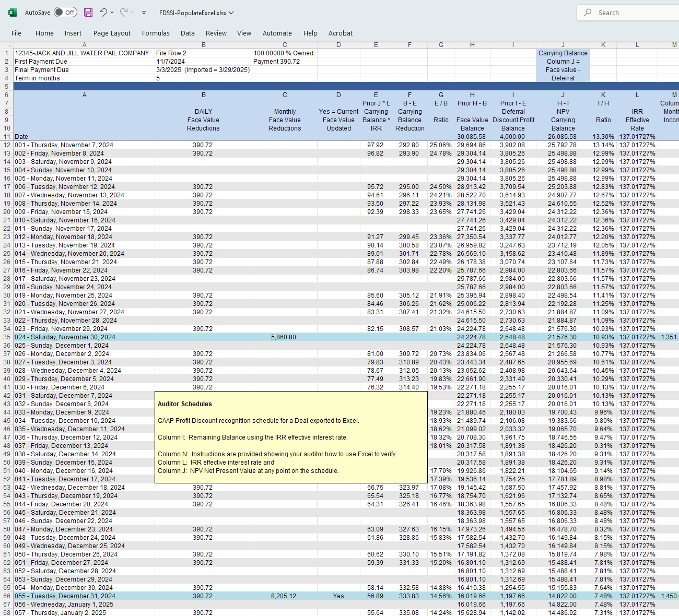679x616 pixels.
Task: Switch to the Insert tab
Action: click(73, 33)
